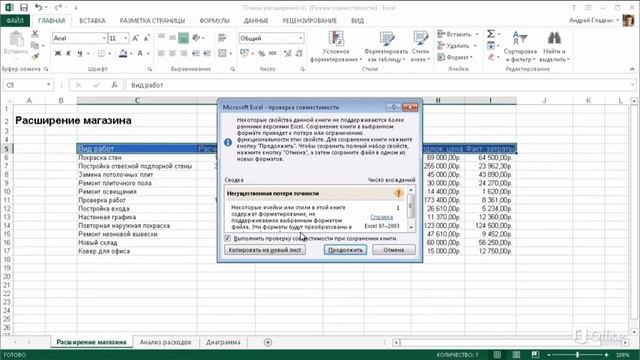Click the Fill color bucket icon
640x360 pixels.
(122, 53)
